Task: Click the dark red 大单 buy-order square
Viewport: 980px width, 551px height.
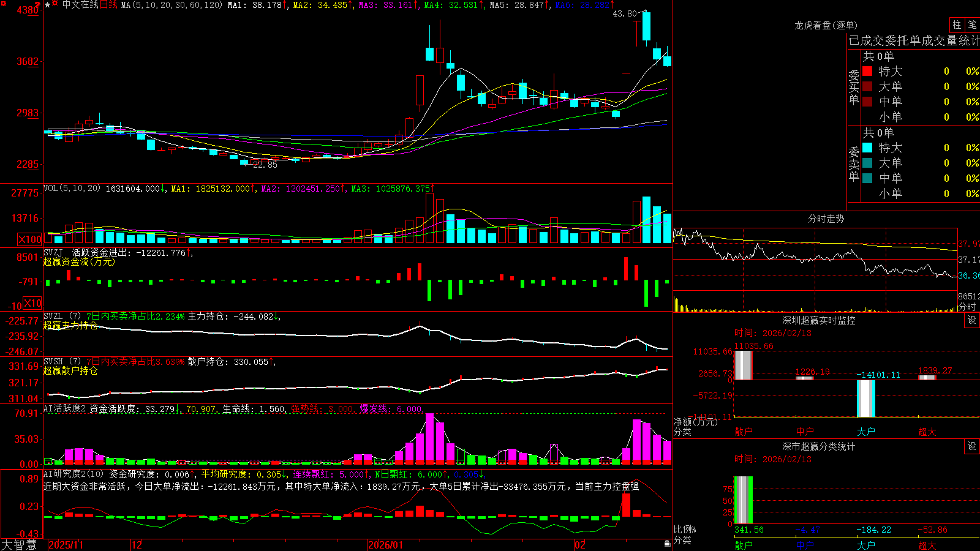Action: [x=867, y=86]
